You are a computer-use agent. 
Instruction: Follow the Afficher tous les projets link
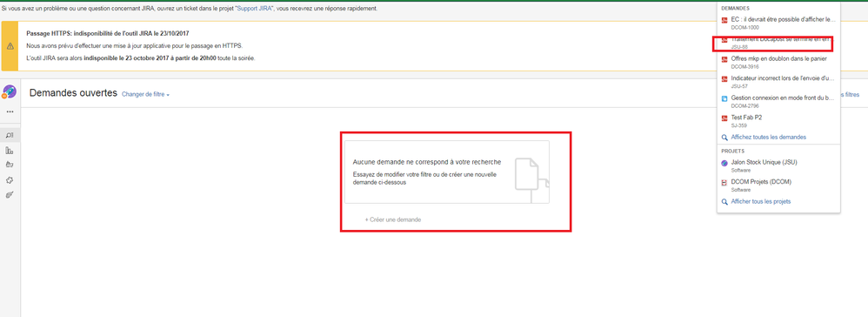click(x=761, y=201)
